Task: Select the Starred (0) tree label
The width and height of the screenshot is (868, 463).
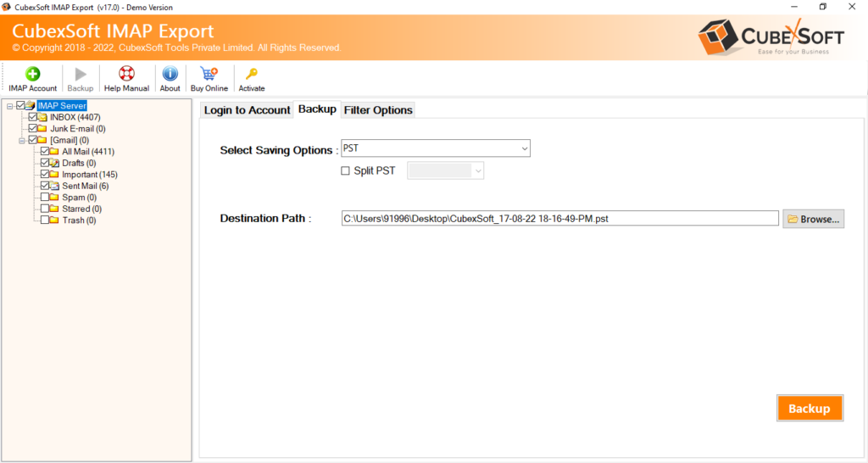Action: point(82,209)
